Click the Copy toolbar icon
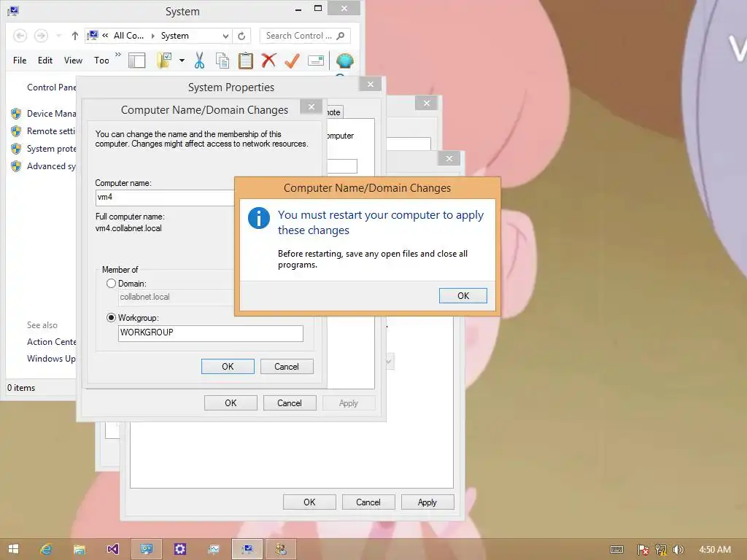This screenshot has width=747, height=560. 222,61
